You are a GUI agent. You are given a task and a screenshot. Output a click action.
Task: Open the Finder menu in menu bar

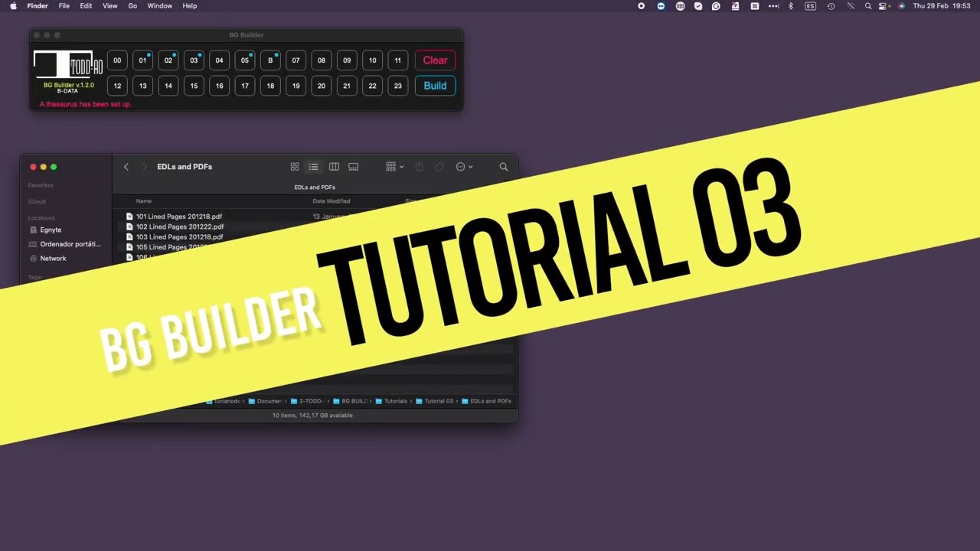(x=38, y=5)
